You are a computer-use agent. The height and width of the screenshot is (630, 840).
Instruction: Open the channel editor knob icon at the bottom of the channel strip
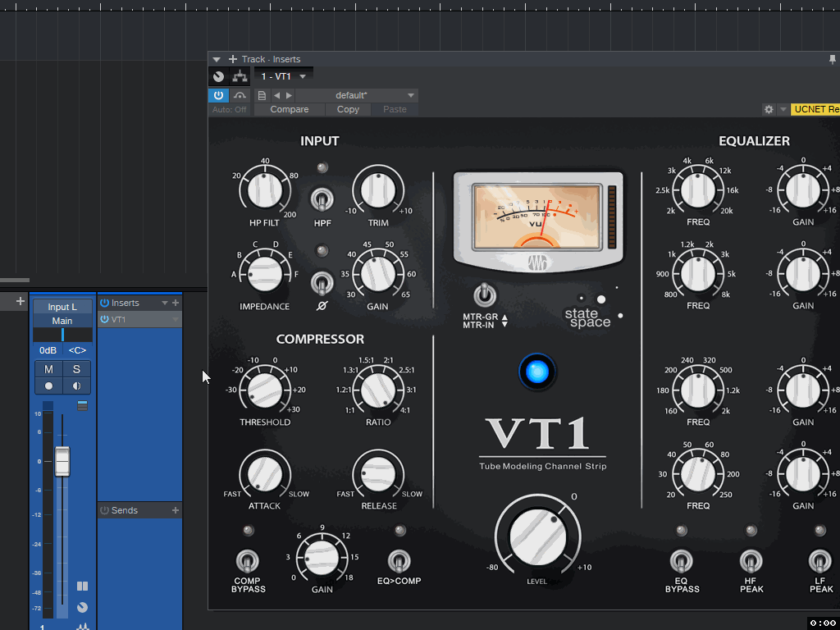82,608
